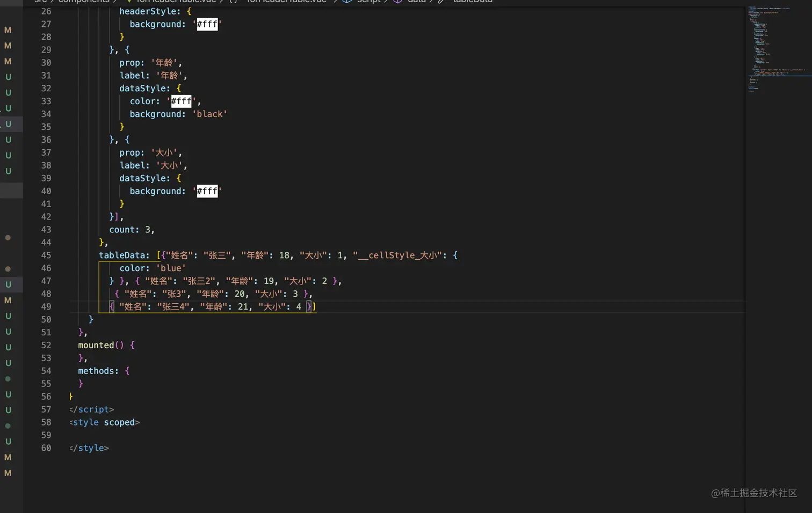The height and width of the screenshot is (513, 812).
Task: Click gutter line number 29
Action: coord(46,50)
